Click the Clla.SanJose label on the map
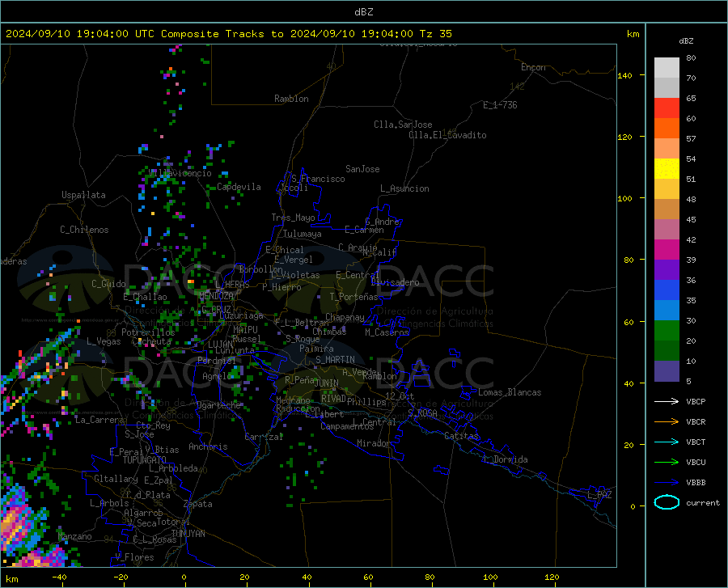This screenshot has width=728, height=588. point(403,125)
